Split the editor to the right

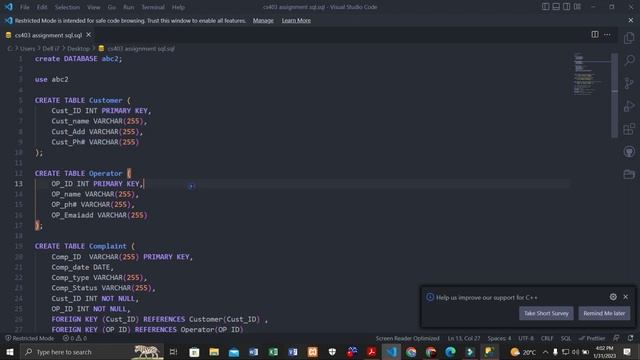595,35
